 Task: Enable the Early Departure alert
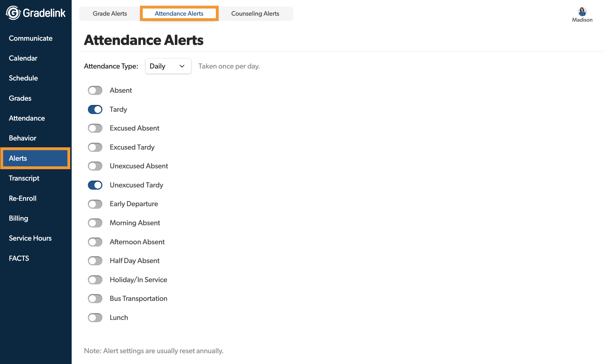pos(95,204)
